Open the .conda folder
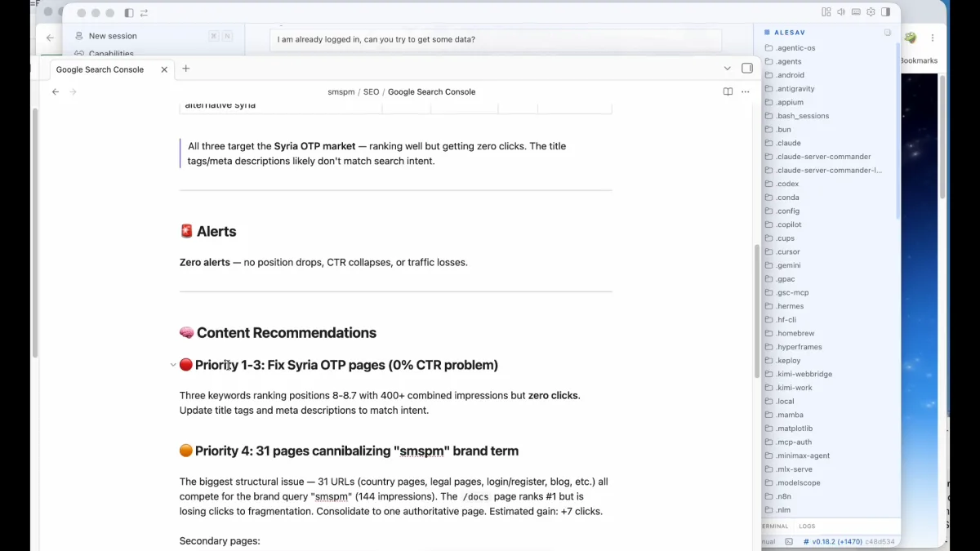The image size is (980, 551). pyautogui.click(x=787, y=198)
